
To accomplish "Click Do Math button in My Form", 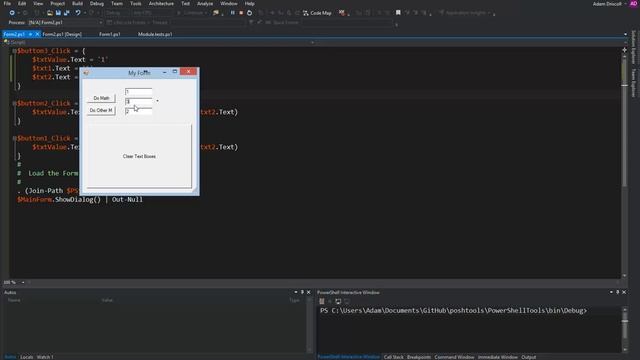I will pyautogui.click(x=101, y=98).
